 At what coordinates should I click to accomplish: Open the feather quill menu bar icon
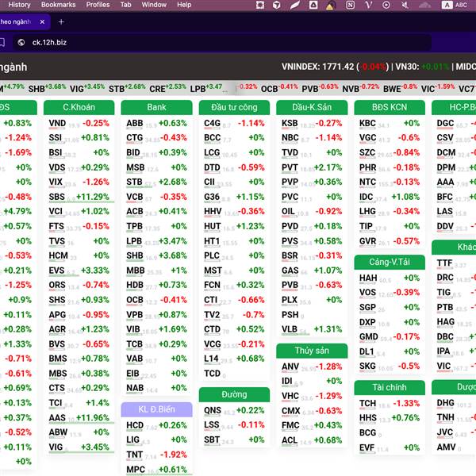[x=294, y=5]
